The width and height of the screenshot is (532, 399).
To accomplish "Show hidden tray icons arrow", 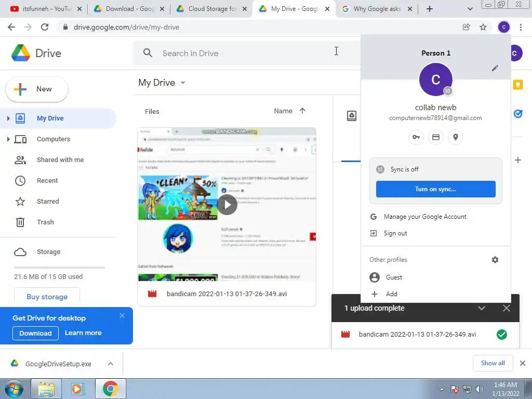I will click(x=442, y=389).
